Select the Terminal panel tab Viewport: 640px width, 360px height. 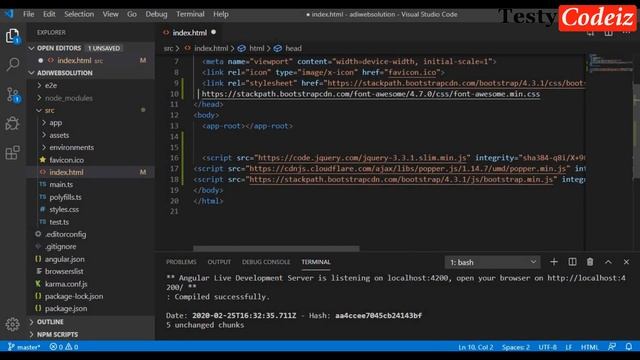click(x=316, y=262)
